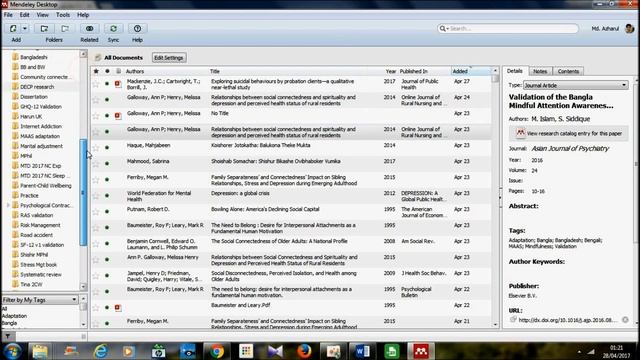
Task: Click the filter funnel icon at bottom left
Action: tap(7, 336)
